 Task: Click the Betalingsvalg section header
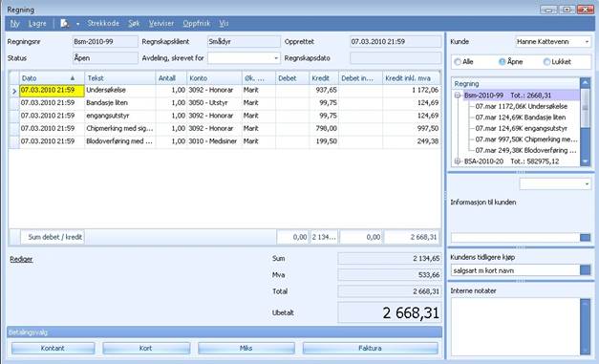click(x=225, y=332)
